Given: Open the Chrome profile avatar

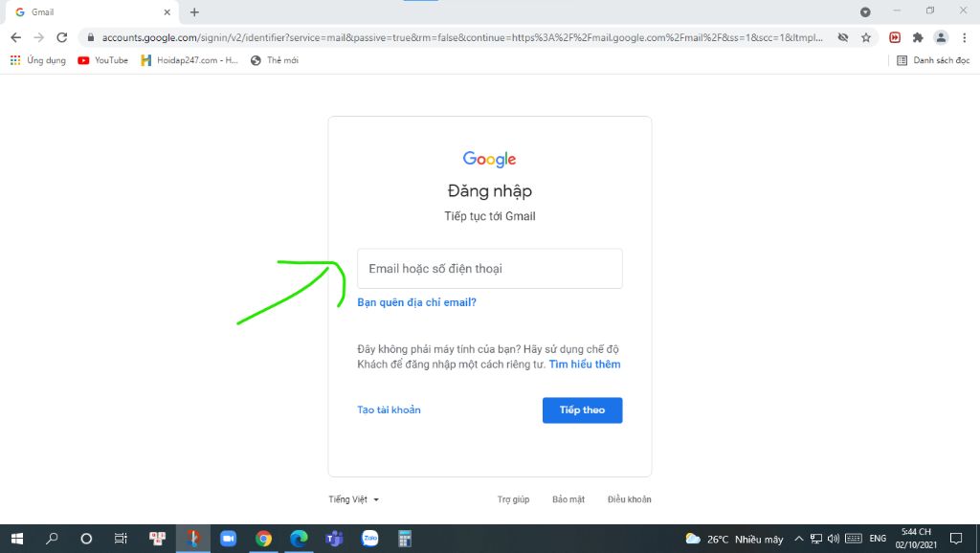Looking at the screenshot, I should 941,37.
